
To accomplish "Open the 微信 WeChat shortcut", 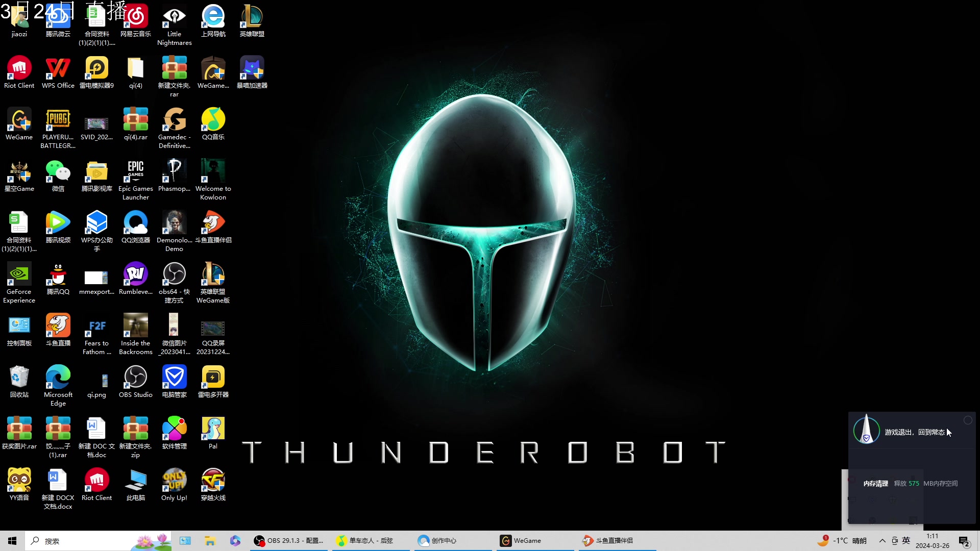I will click(58, 176).
